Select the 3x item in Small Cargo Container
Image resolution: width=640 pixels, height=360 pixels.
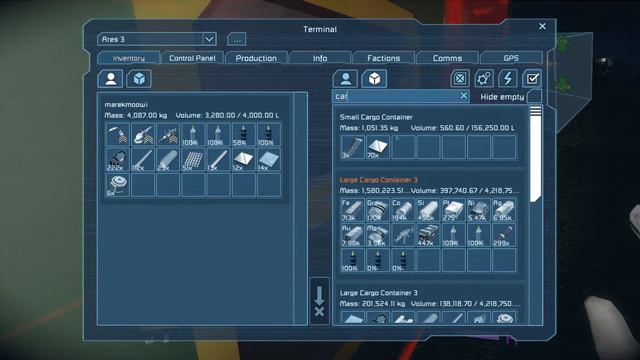pyautogui.click(x=352, y=147)
